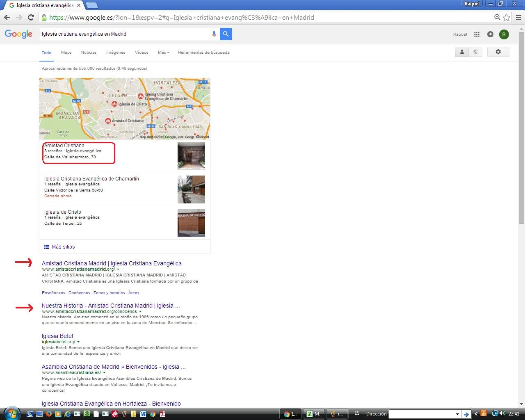Open the Dirección toolbar dropdown arrow
Screen dimensions: 525x420
(457, 414)
